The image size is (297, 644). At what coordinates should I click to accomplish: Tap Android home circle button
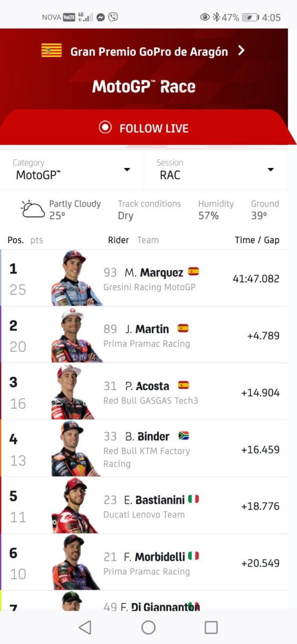click(x=148, y=627)
